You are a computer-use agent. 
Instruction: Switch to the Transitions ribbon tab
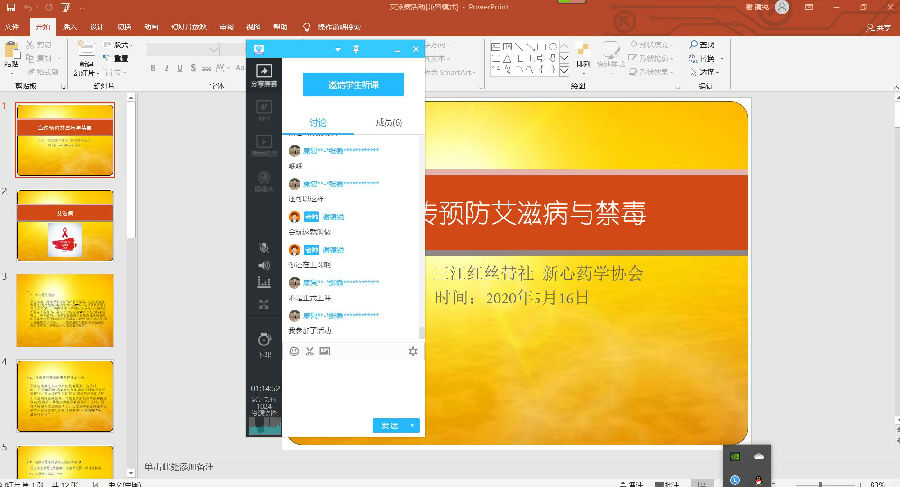tap(124, 27)
